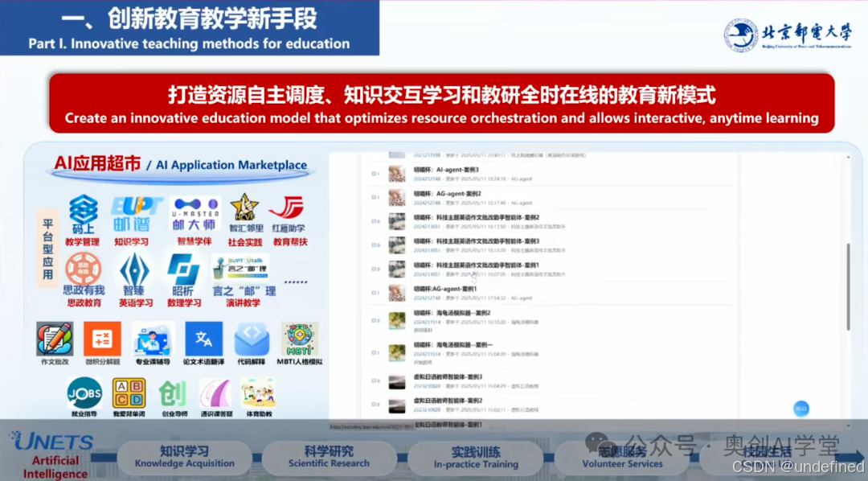Open the thumbnail of 科技主题英语作文批改助手智能体-案例2
This screenshot has width=868, height=481.
pyautogui.click(x=396, y=222)
